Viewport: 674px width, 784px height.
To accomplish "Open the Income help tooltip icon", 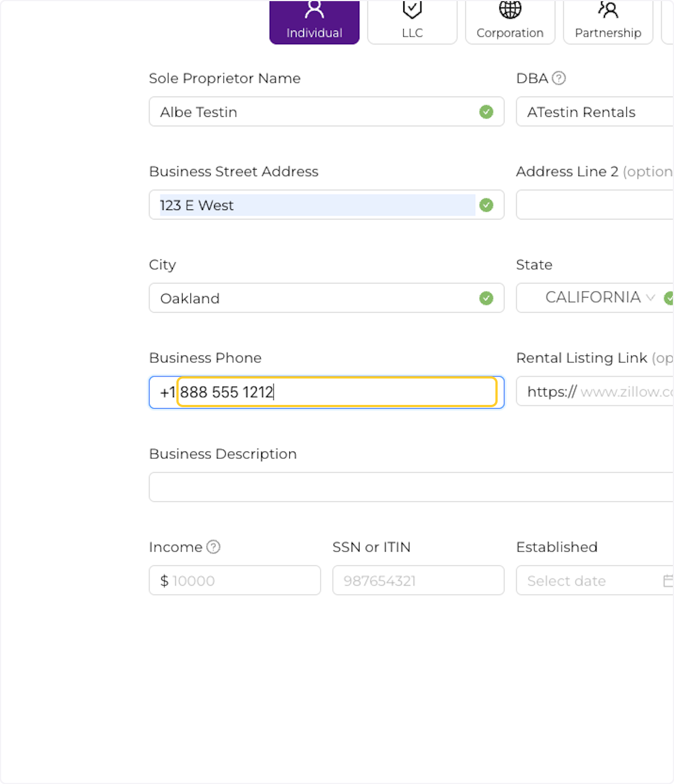I will (213, 546).
